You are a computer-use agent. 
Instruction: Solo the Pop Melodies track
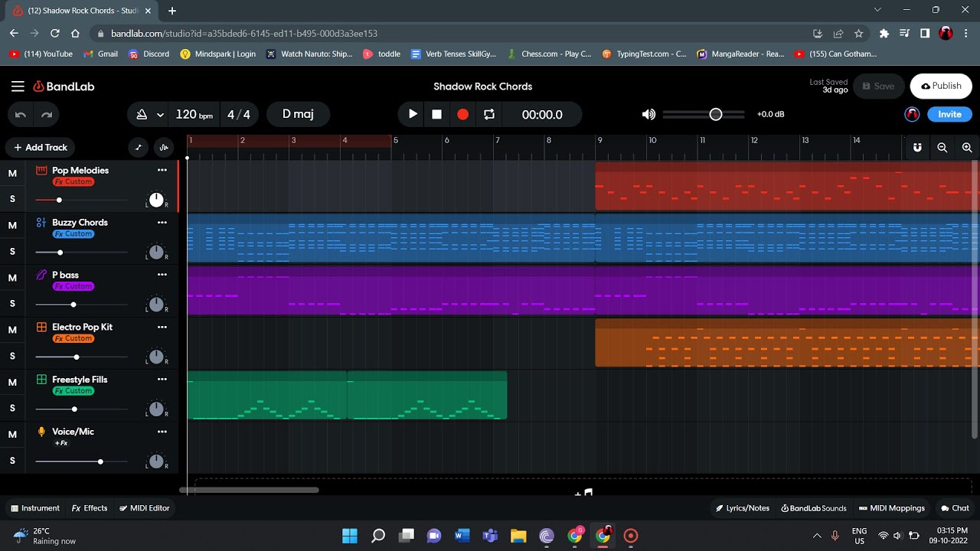[x=12, y=199]
